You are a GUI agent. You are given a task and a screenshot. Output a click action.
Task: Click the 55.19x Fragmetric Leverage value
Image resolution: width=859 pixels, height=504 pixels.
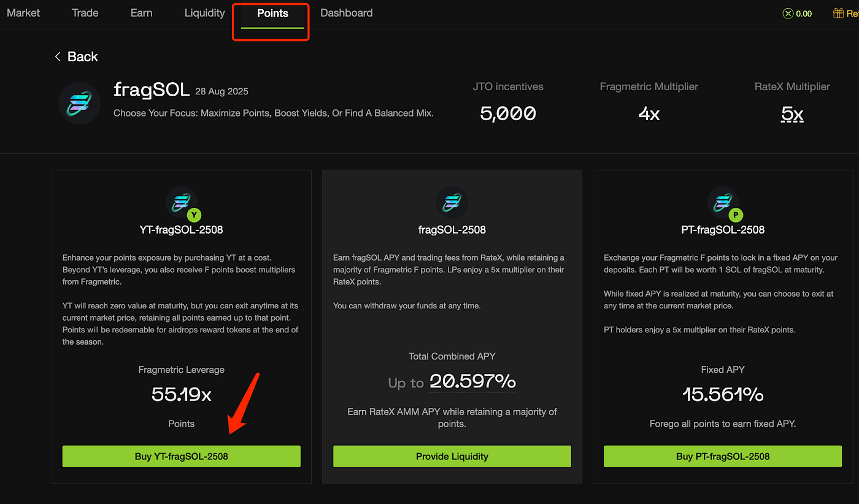182,395
